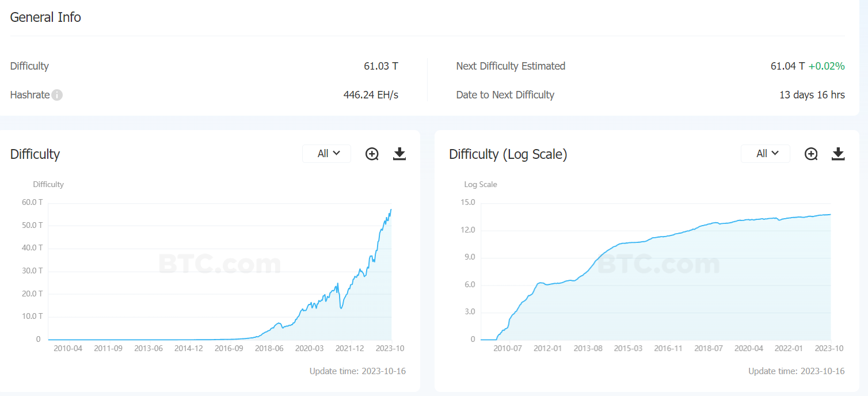Click the 2013-08 label on Log Scale axis
The image size is (868, 396).
pos(588,348)
